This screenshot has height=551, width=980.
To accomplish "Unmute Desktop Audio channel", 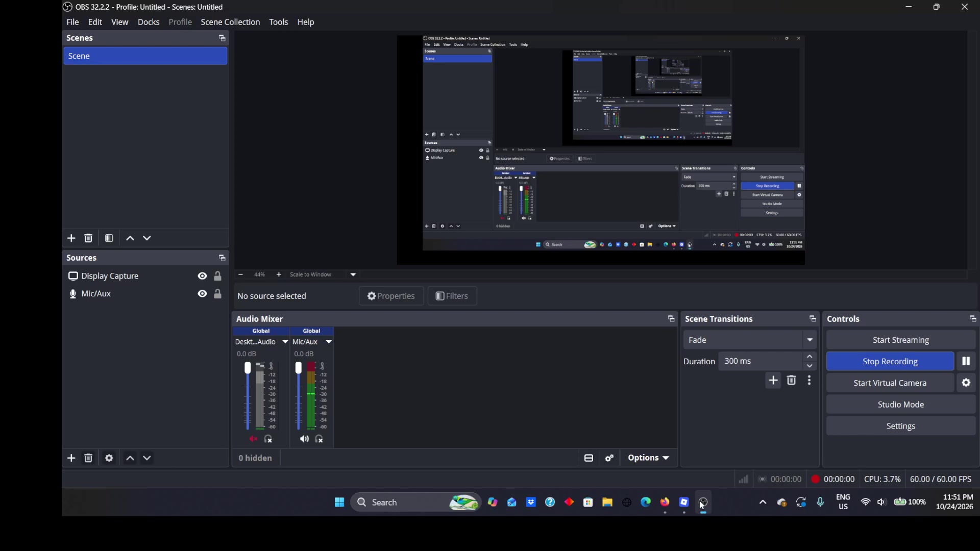I will pyautogui.click(x=254, y=440).
